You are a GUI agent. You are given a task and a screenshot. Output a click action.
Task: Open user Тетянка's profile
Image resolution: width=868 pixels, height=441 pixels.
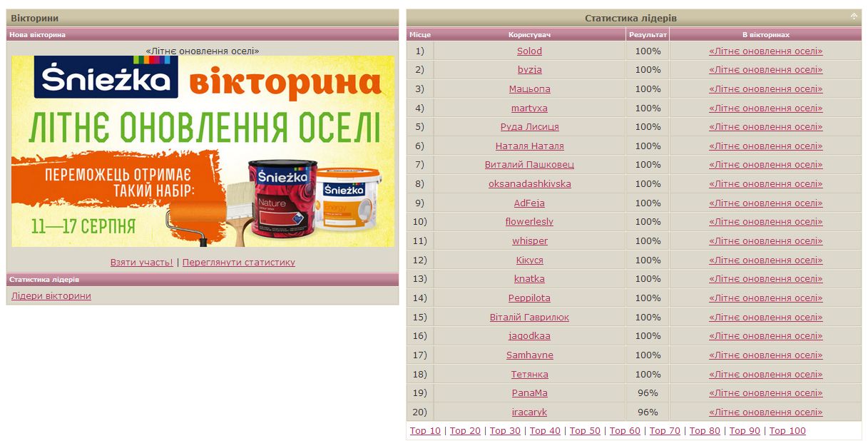[x=529, y=374]
